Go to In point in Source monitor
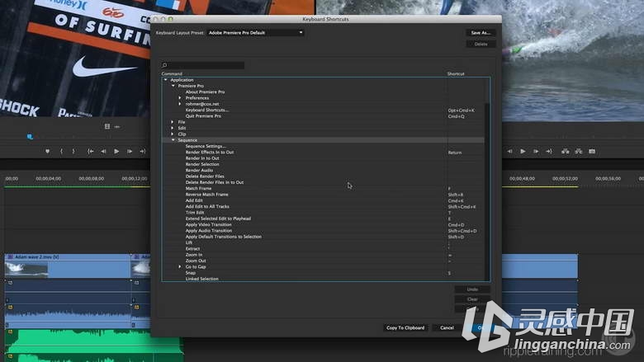 pos(90,151)
